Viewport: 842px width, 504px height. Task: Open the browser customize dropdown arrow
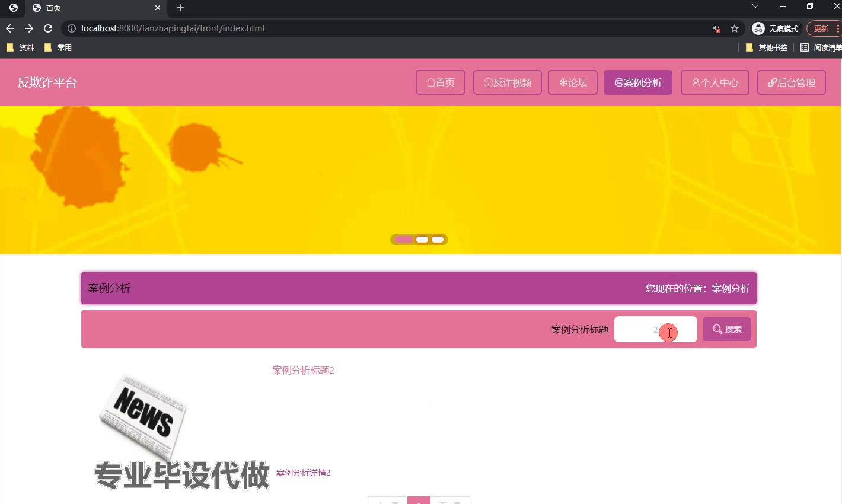click(755, 5)
